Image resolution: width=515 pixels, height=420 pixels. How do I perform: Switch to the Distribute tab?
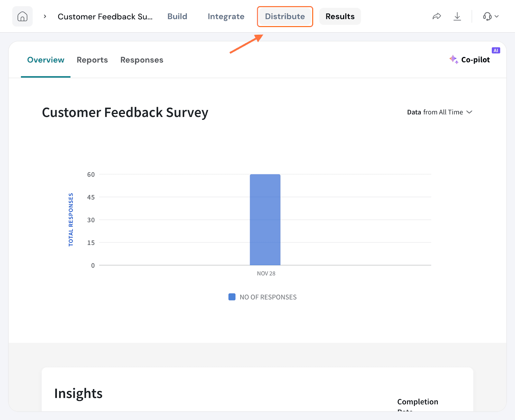(x=285, y=16)
